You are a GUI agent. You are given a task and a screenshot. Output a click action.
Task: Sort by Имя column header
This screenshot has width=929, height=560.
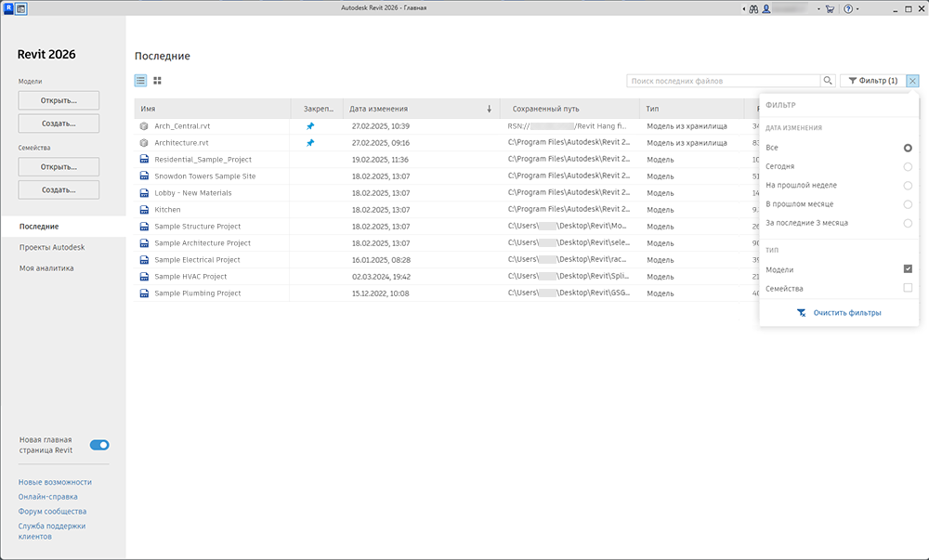pos(212,109)
